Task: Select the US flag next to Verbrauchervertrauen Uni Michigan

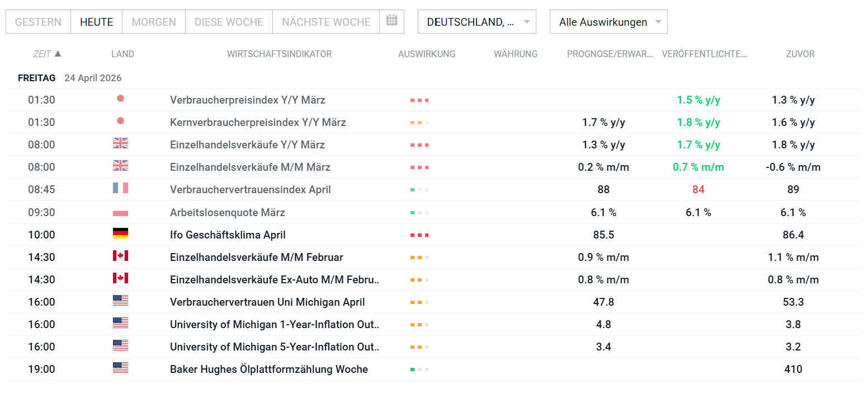Action: 120,302
